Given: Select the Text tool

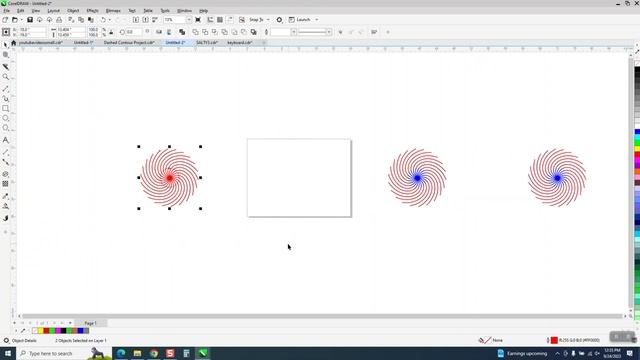Looking at the screenshot, I should [6, 140].
